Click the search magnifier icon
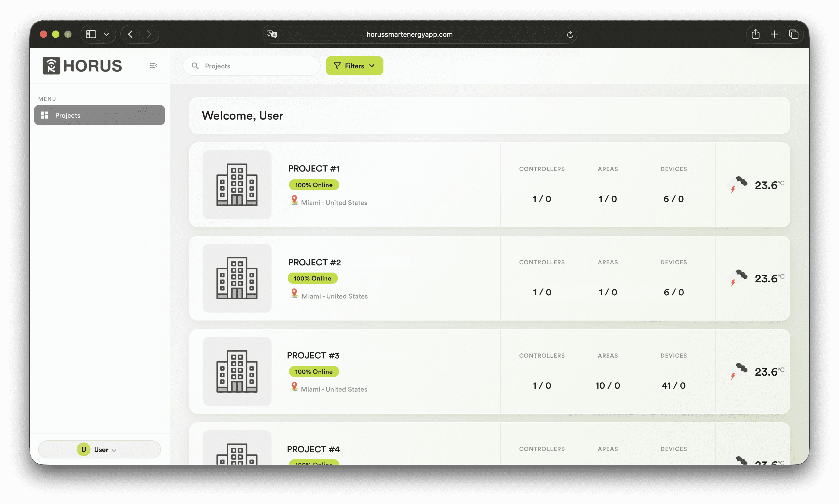This screenshot has height=504, width=839. click(195, 66)
